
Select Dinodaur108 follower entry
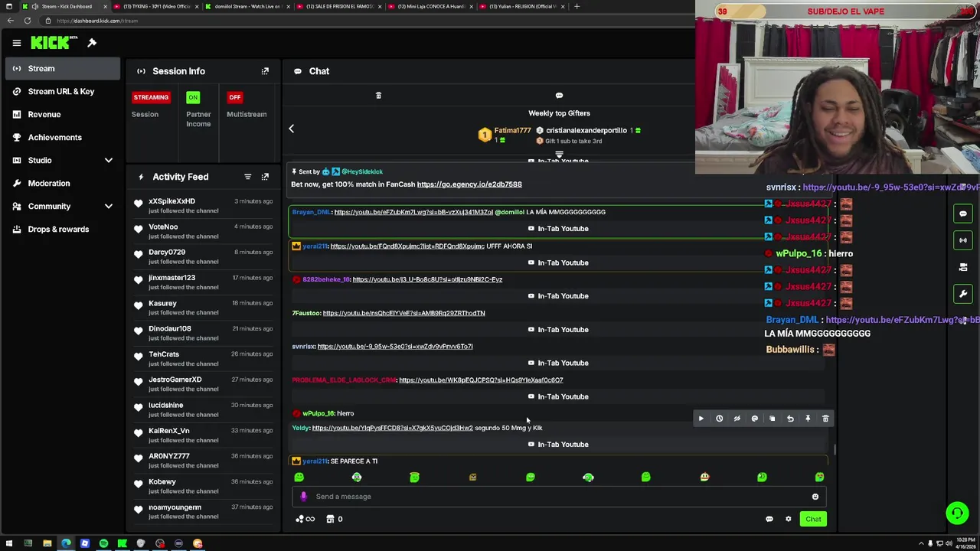pos(204,334)
